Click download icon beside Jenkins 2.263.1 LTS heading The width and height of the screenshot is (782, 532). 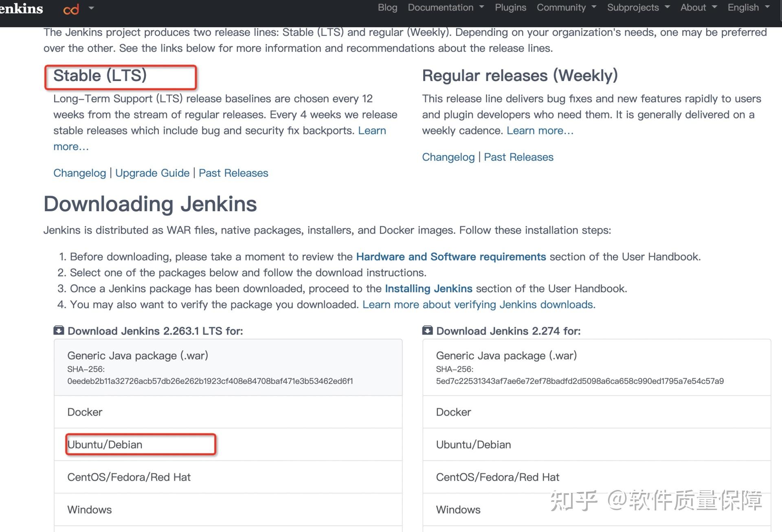59,330
